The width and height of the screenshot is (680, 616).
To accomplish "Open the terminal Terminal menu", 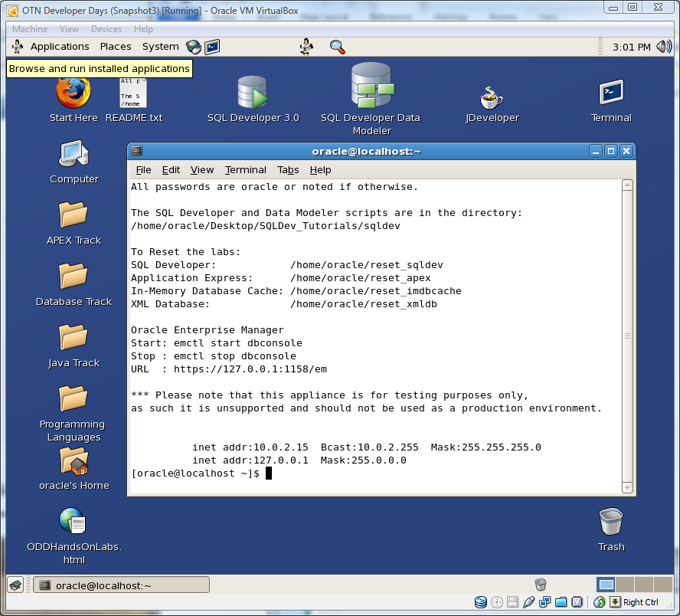I will click(x=246, y=170).
